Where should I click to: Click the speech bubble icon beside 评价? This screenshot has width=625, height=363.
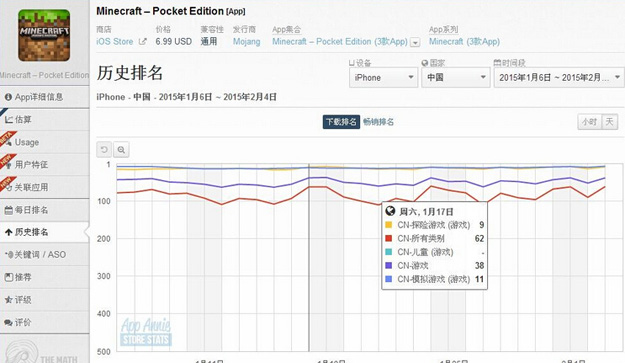(x=8, y=322)
